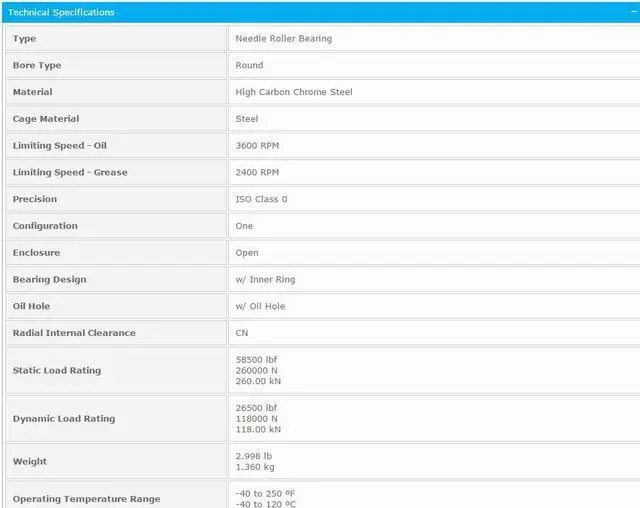Viewport: 640px width, 508px height.
Task: Select 'Operating Temperature Range' label
Action: point(87,499)
